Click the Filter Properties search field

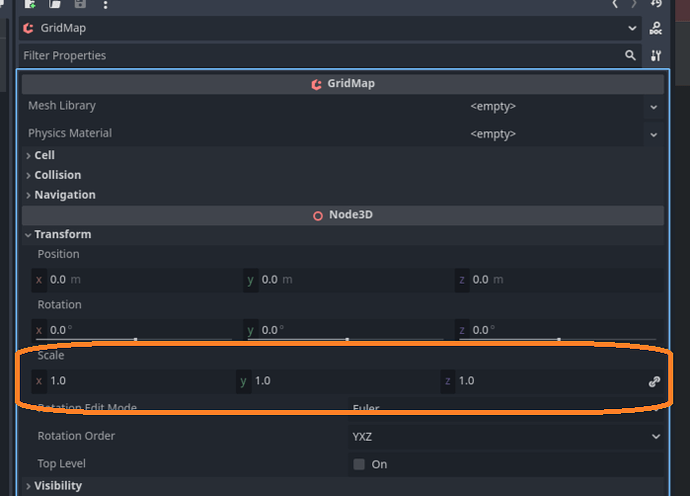pos(330,55)
